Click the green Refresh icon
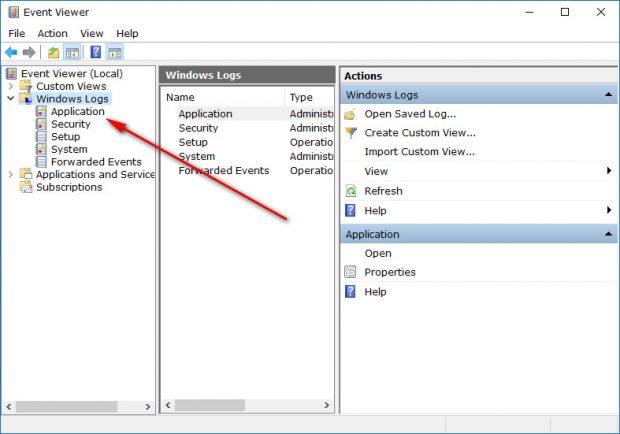This screenshot has width=620, height=434. pyautogui.click(x=351, y=191)
